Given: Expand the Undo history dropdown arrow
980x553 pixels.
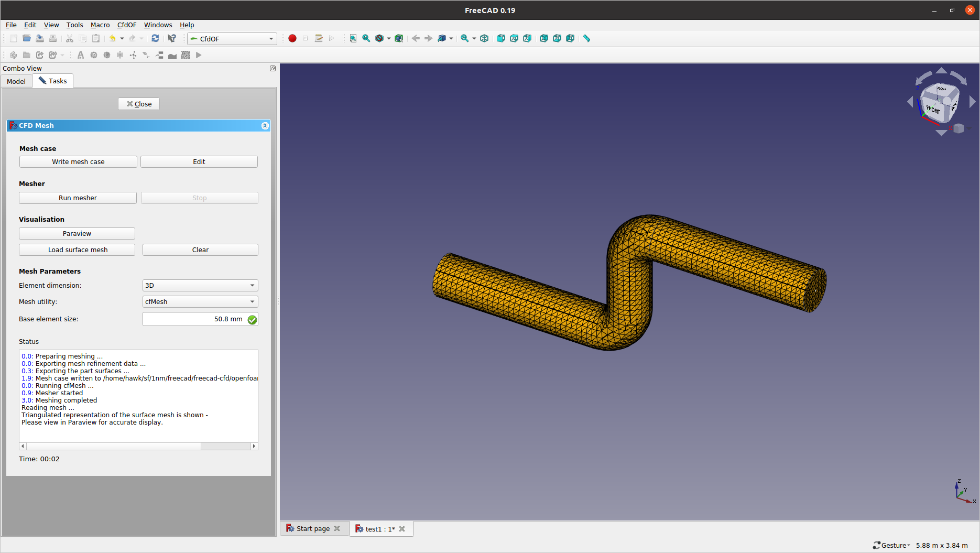Looking at the screenshot, I should point(122,38).
